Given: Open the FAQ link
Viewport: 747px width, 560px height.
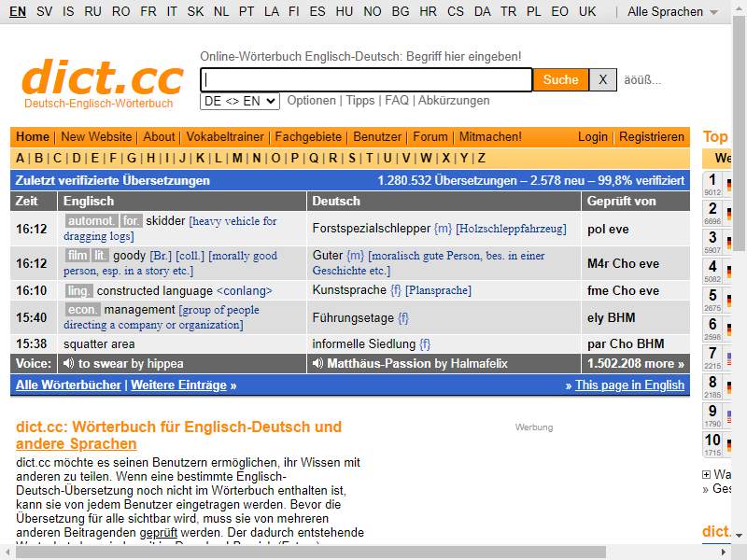Looking at the screenshot, I should coord(397,101).
